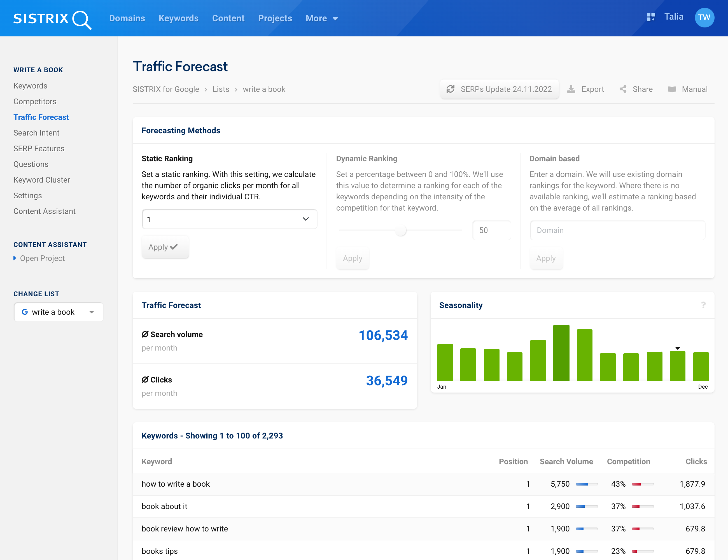Viewport: 728px width, 560px height.
Task: Open the Keywords section in sidebar
Action: [30, 85]
